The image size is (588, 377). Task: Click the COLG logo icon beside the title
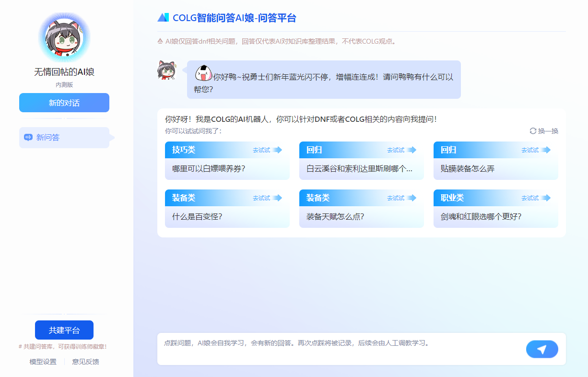tap(163, 18)
